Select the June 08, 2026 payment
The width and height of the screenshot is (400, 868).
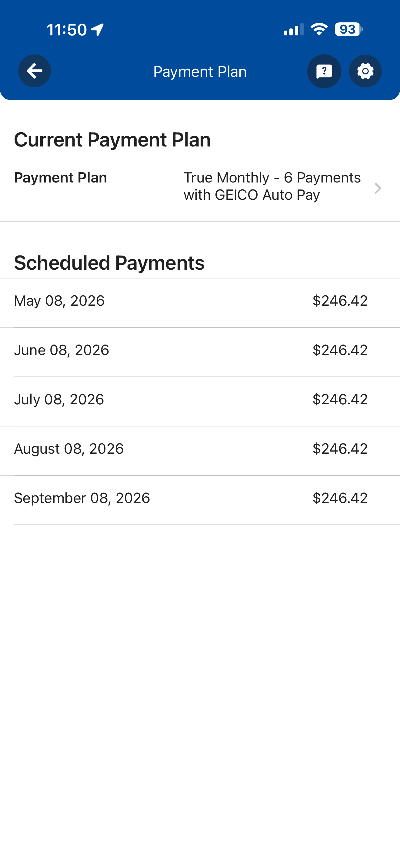[x=200, y=352]
